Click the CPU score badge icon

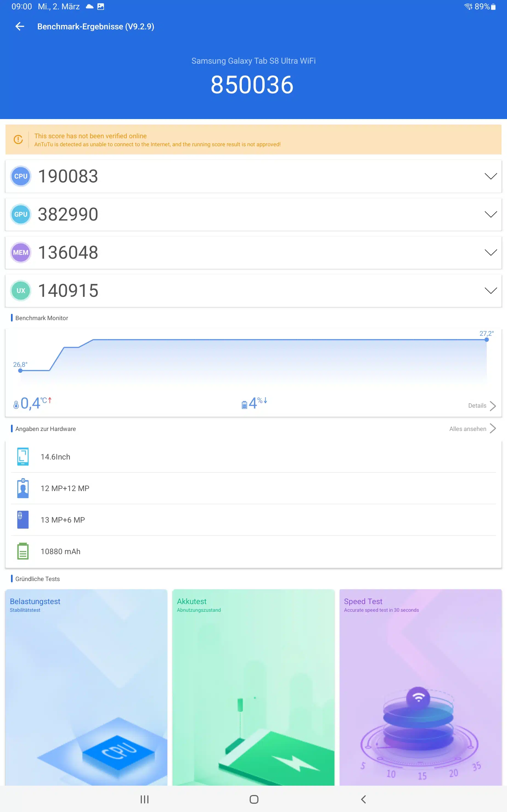pyautogui.click(x=21, y=176)
